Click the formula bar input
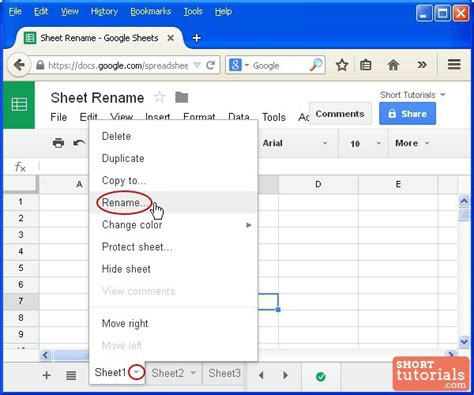The image size is (474, 395). tap(255, 167)
